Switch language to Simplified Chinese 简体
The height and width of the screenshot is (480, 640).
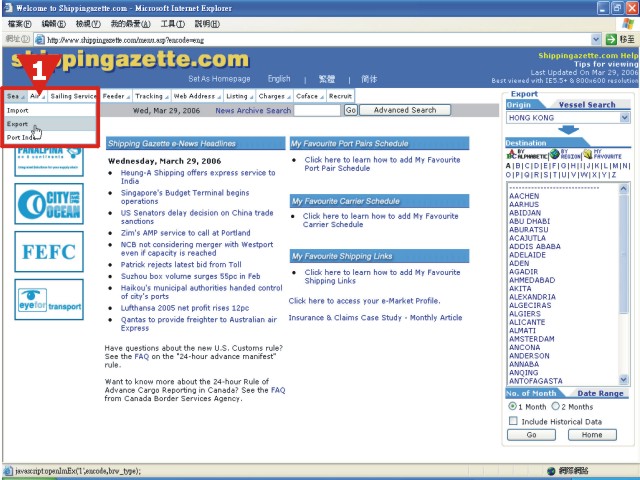point(369,79)
